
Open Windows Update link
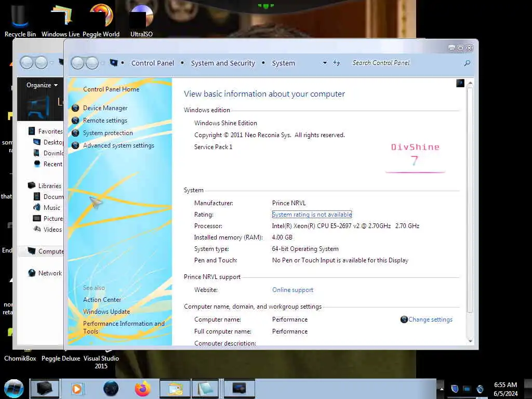pyautogui.click(x=107, y=312)
